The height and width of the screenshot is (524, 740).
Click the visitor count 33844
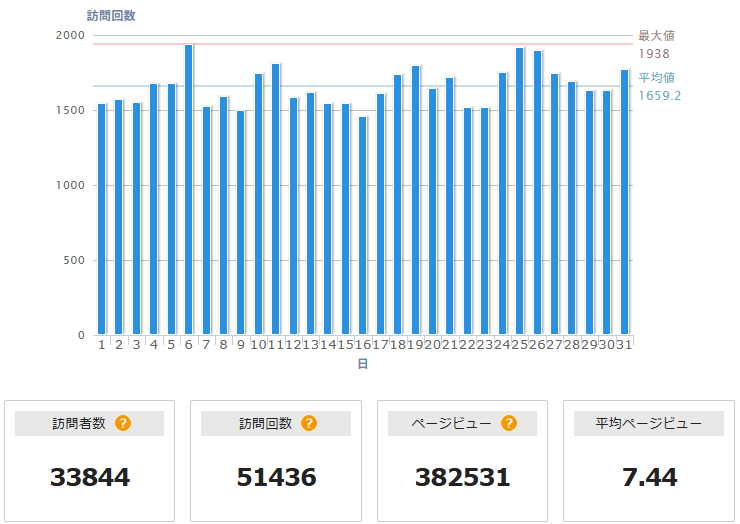(90, 477)
